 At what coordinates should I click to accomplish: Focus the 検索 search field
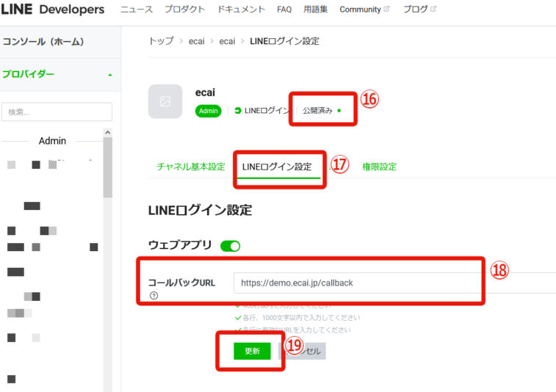pos(57,112)
